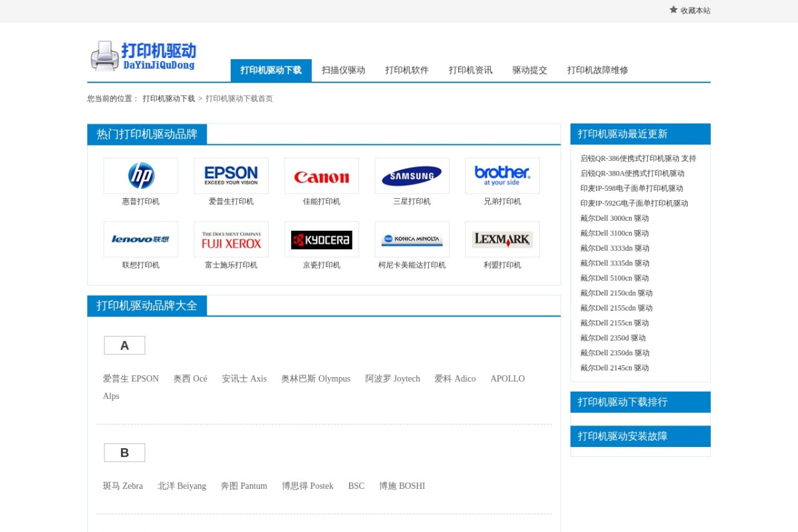Image resolution: width=798 pixels, height=532 pixels.
Task: Click 安讯士 Axis brand link
Action: (x=244, y=379)
